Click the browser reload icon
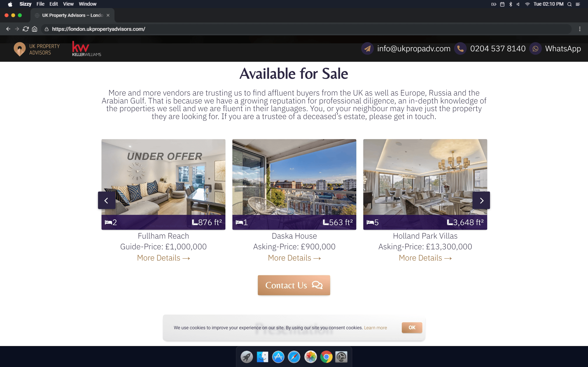The image size is (588, 367). click(x=26, y=29)
